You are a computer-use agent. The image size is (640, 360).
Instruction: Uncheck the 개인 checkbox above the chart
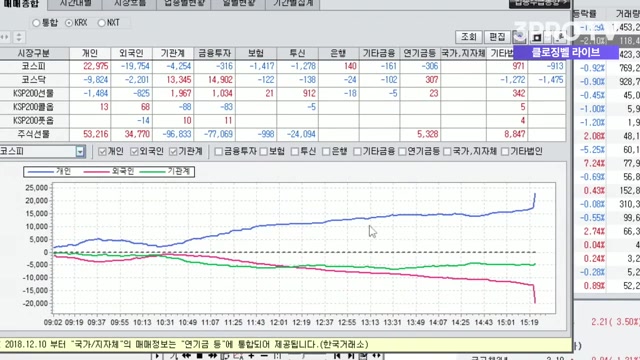click(102, 151)
